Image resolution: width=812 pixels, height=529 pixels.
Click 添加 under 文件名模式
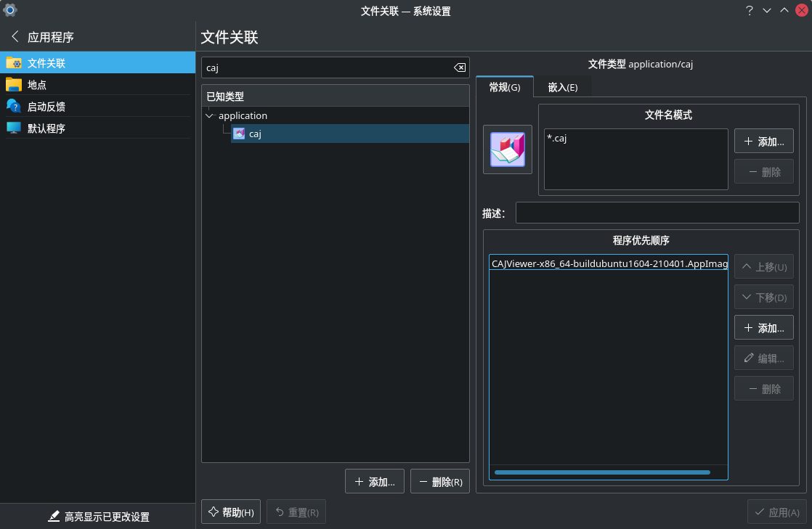[x=763, y=141]
